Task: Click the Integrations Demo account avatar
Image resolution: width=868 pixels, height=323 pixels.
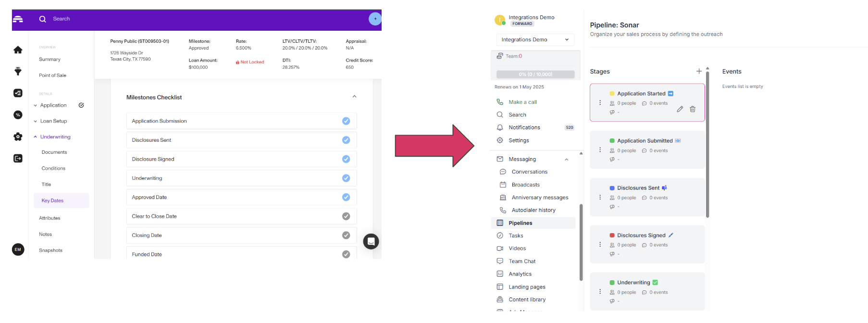Action: [x=500, y=20]
